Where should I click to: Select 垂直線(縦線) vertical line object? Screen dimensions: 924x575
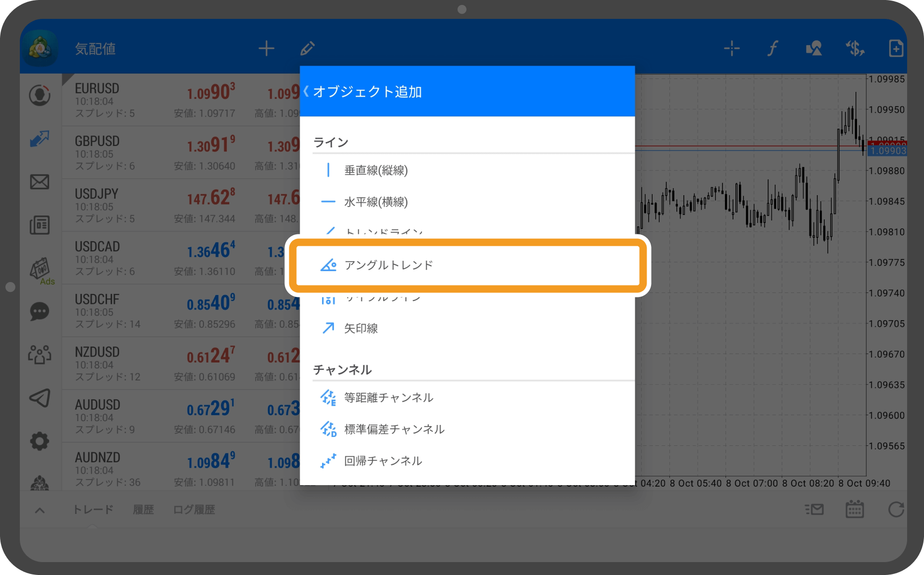467,170
